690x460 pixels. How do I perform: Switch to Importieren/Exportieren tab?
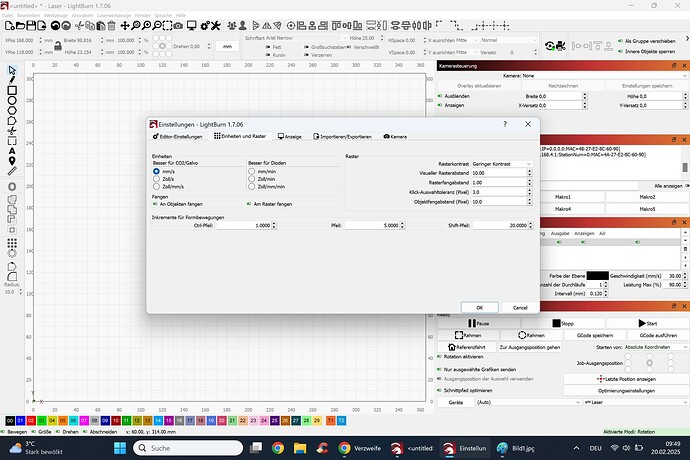tap(342, 136)
